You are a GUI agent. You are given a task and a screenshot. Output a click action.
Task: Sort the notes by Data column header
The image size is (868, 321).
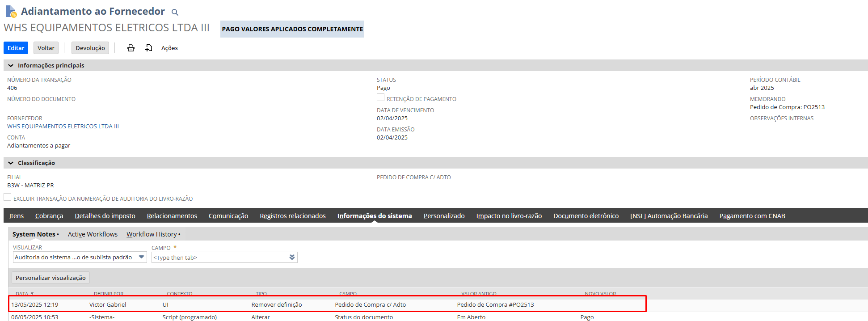[22, 294]
